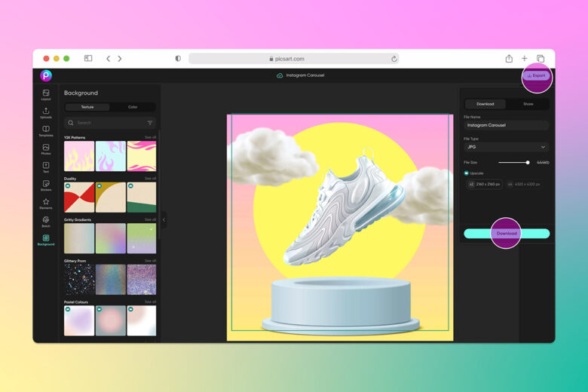Open the File Type JPG dropdown

point(507,147)
